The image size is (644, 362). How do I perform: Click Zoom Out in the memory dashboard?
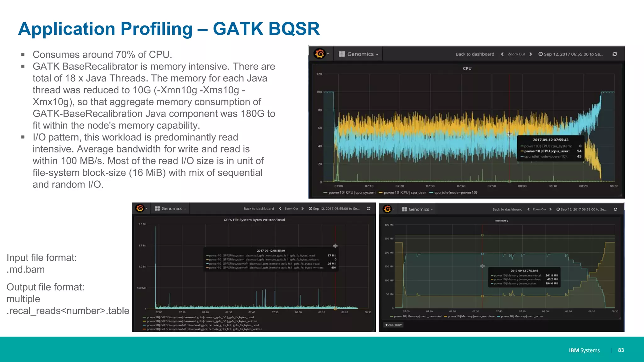pyautogui.click(x=539, y=209)
